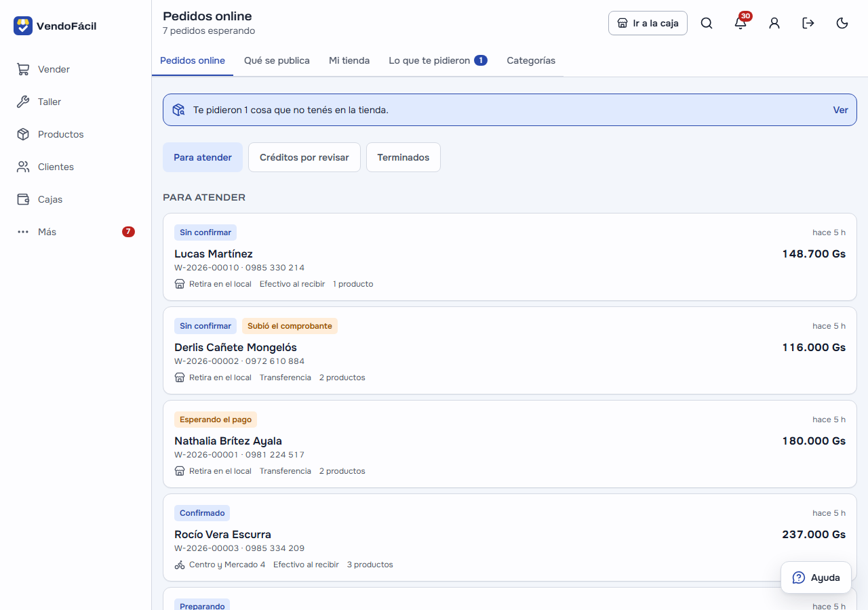868x610 pixels.
Task: Switch to Qué se publica tab
Action: [277, 60]
